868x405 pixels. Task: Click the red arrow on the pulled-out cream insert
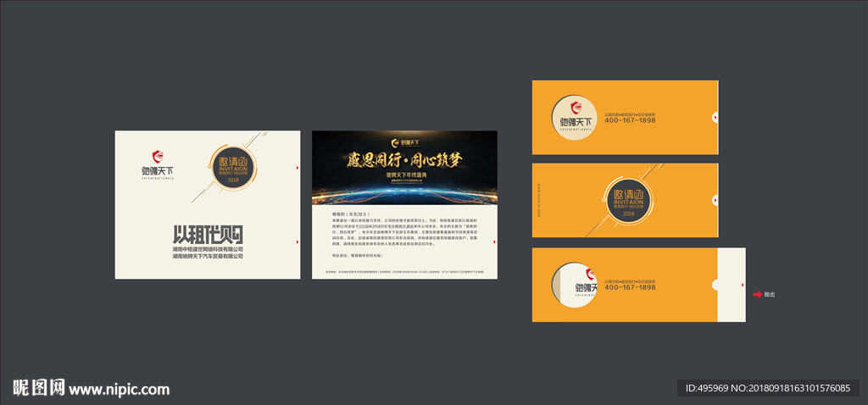[x=743, y=285]
